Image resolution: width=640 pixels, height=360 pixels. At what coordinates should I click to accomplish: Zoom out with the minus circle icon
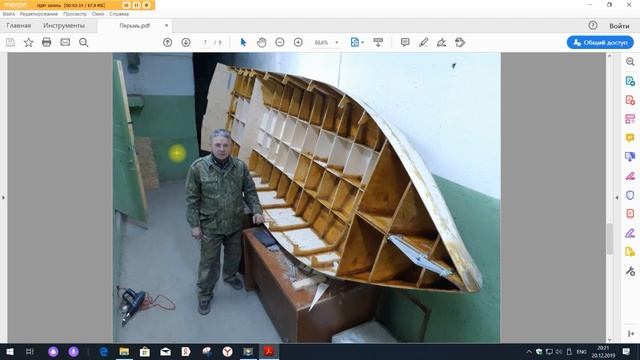click(280, 42)
